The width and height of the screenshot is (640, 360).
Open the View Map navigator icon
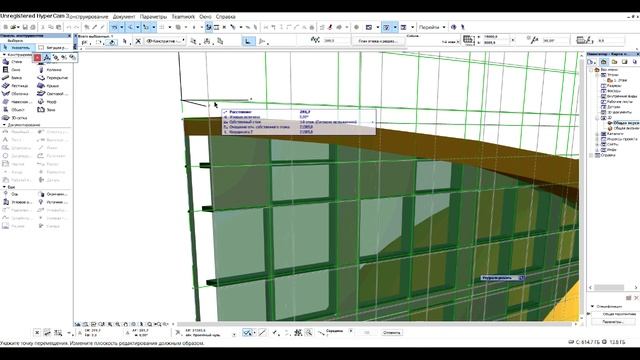(x=614, y=62)
